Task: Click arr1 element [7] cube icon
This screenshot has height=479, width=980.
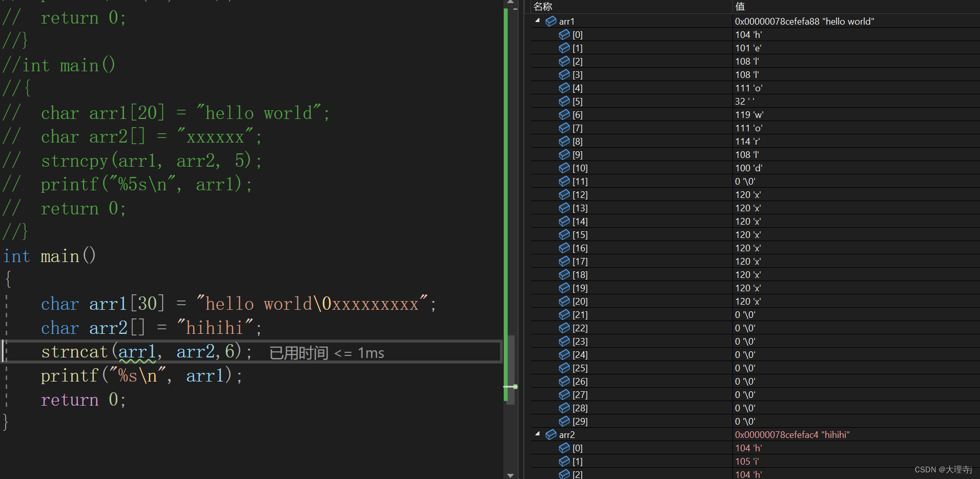Action: [x=564, y=128]
